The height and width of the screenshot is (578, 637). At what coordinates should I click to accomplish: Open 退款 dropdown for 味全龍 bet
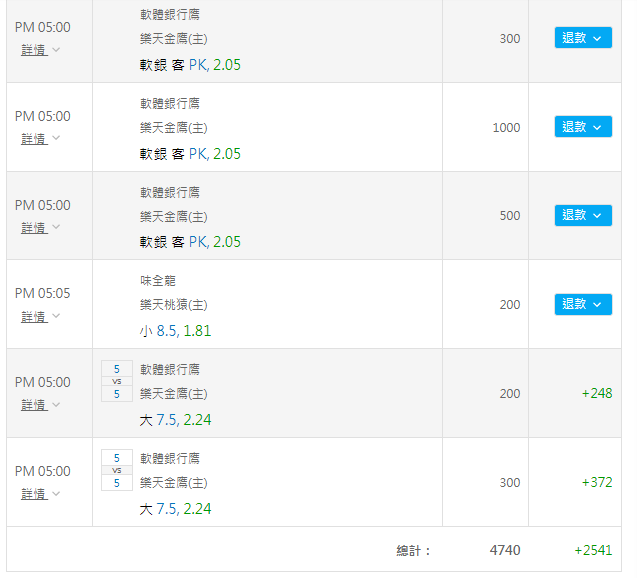(x=583, y=304)
